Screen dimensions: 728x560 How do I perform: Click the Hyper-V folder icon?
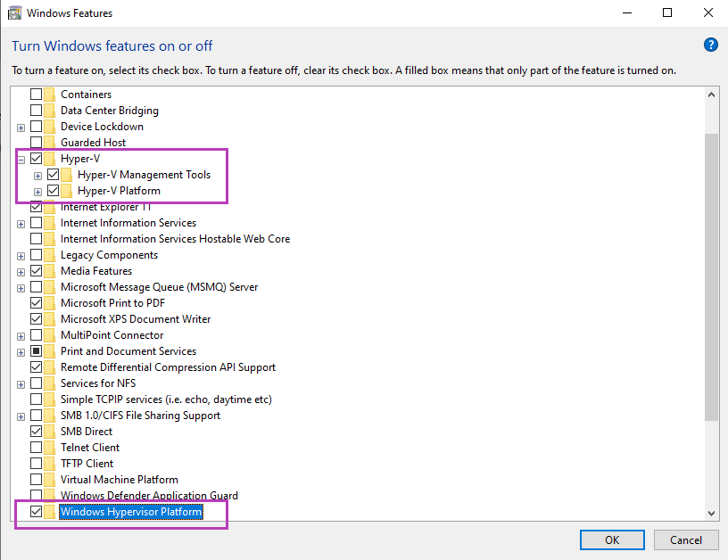[49, 159]
